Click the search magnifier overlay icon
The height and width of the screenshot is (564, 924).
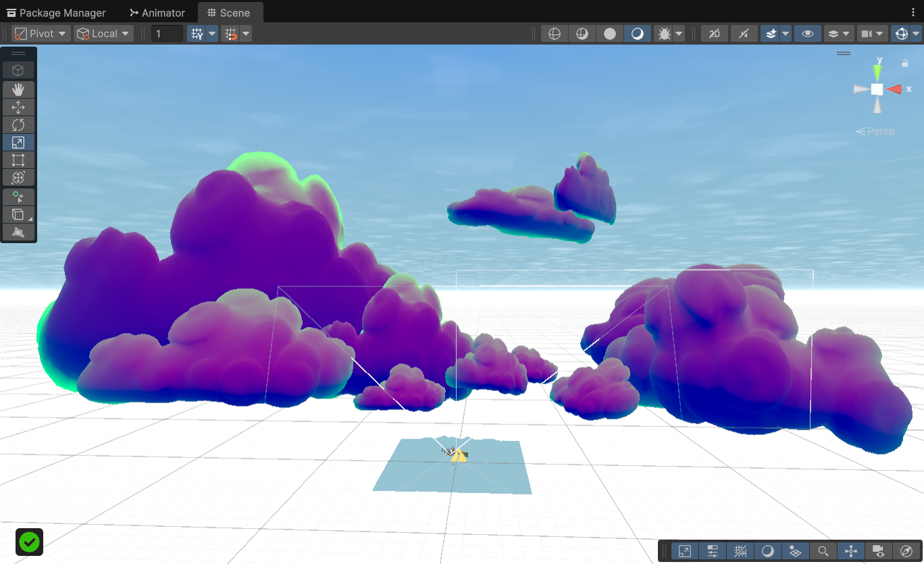(x=823, y=551)
